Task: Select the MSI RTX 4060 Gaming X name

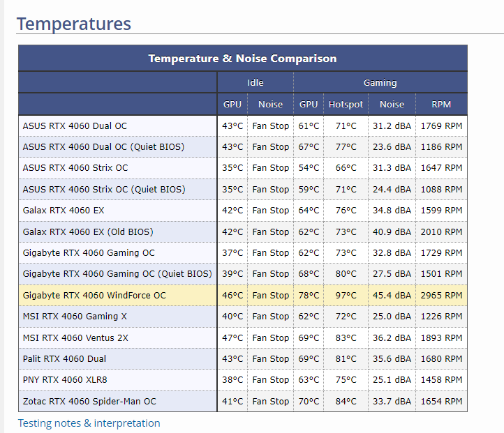Action: (75, 317)
